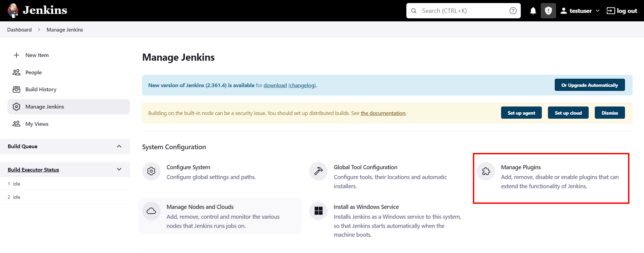This screenshot has width=644, height=253.
Task: Expand the Build Executor Status chevron
Action: (x=119, y=169)
